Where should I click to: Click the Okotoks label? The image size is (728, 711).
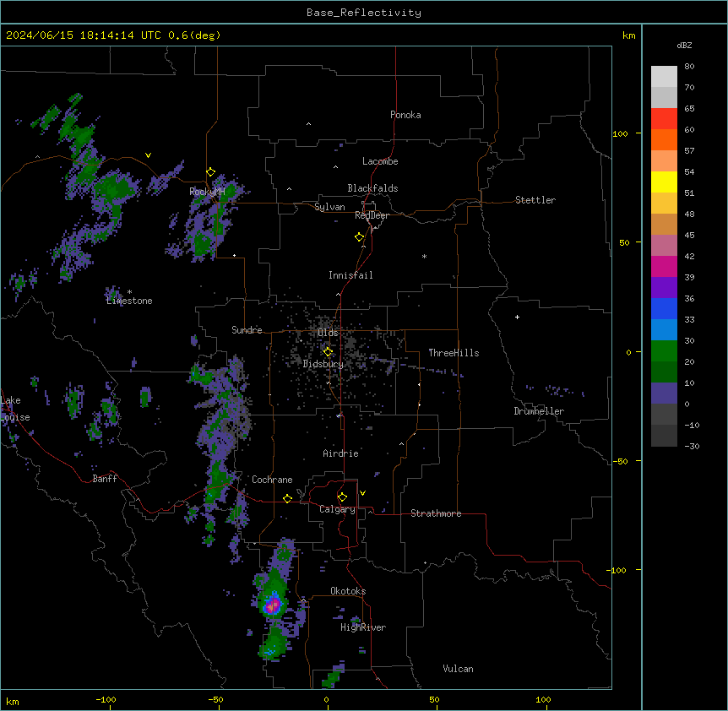point(348,591)
